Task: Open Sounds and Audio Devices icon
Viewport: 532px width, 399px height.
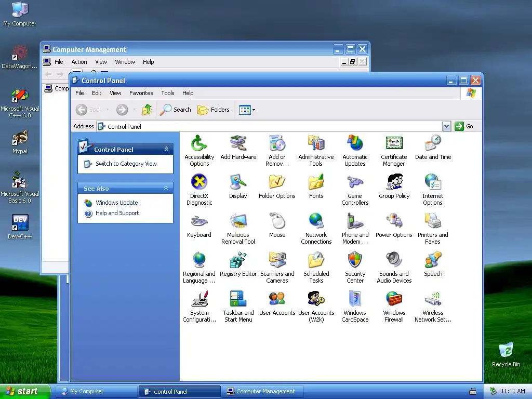Action: 394,268
